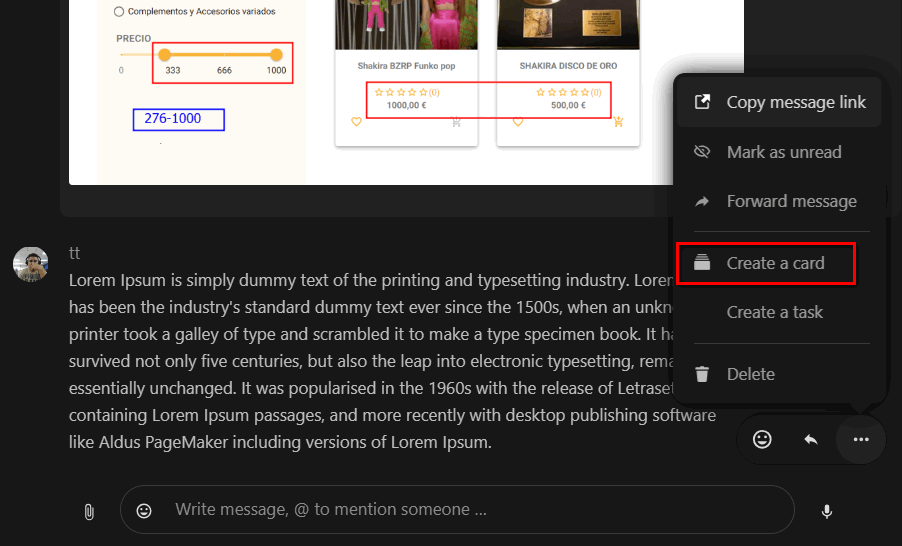
Task: Click the 666 slider tick label
Action: (224, 70)
